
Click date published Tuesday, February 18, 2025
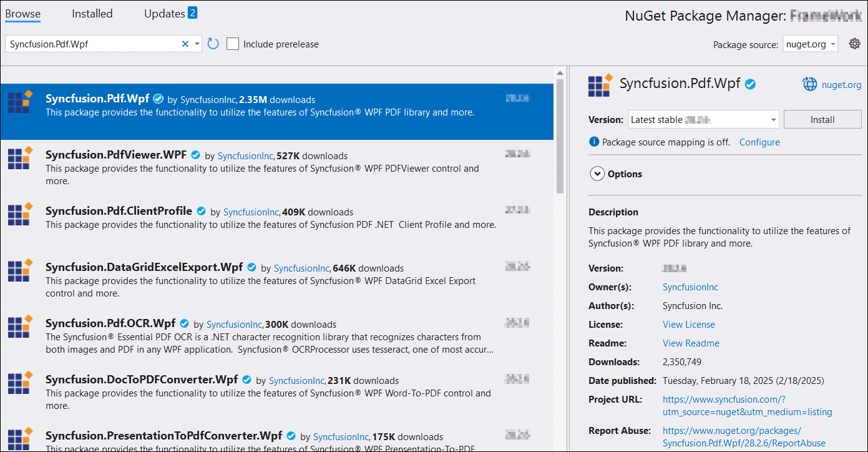pos(743,381)
